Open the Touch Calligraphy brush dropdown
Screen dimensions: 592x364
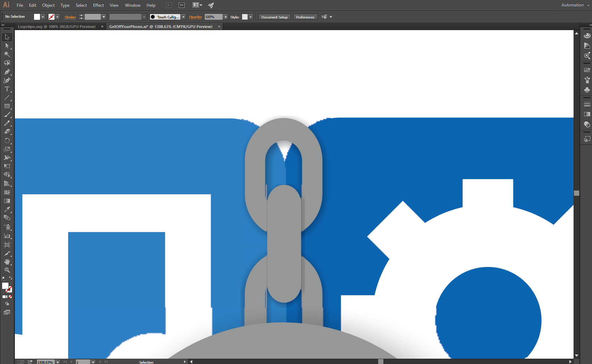tap(183, 17)
